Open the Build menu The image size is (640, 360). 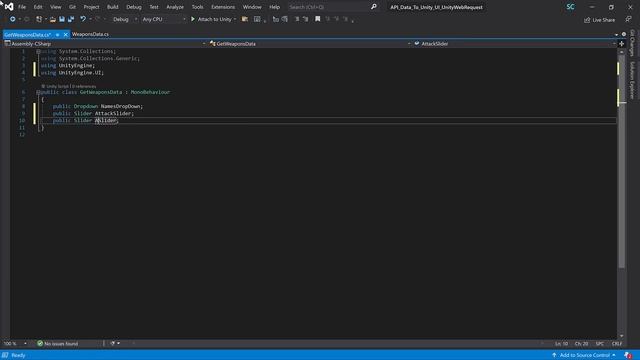point(113,7)
